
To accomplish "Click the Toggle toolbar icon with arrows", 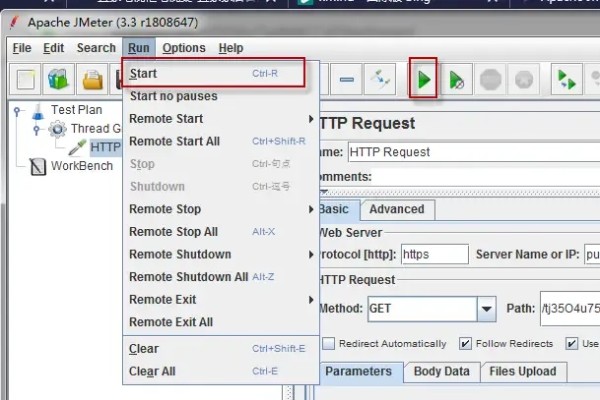I will point(380,80).
